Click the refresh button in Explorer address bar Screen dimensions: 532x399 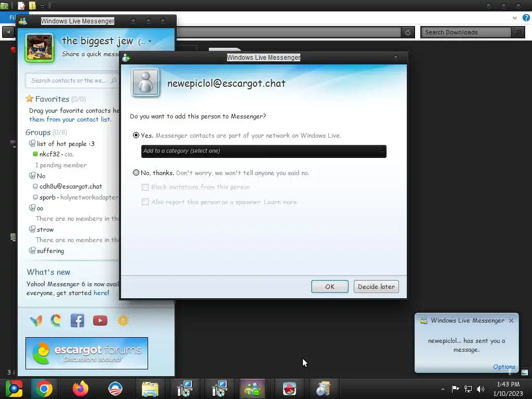(x=408, y=32)
